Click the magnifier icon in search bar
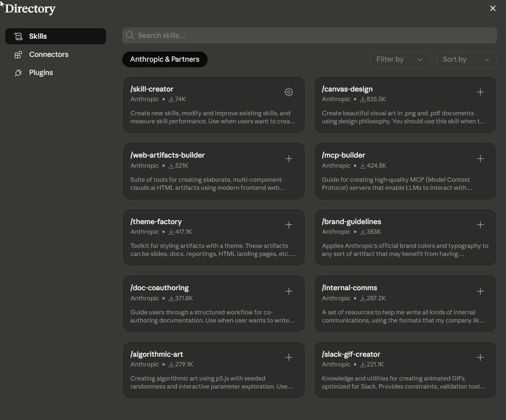 (130, 35)
